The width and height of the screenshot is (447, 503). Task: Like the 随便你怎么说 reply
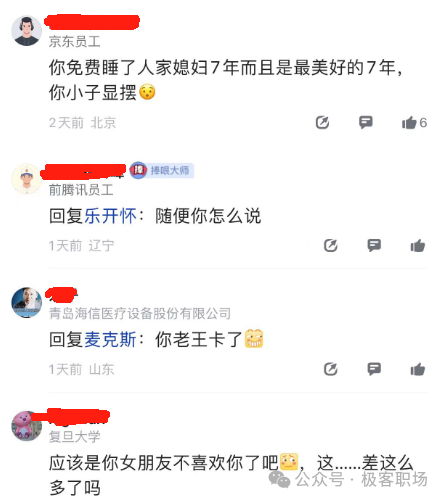coord(418,246)
